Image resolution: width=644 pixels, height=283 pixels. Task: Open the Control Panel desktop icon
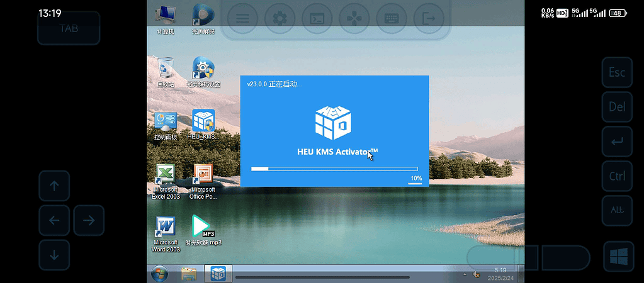166,125
